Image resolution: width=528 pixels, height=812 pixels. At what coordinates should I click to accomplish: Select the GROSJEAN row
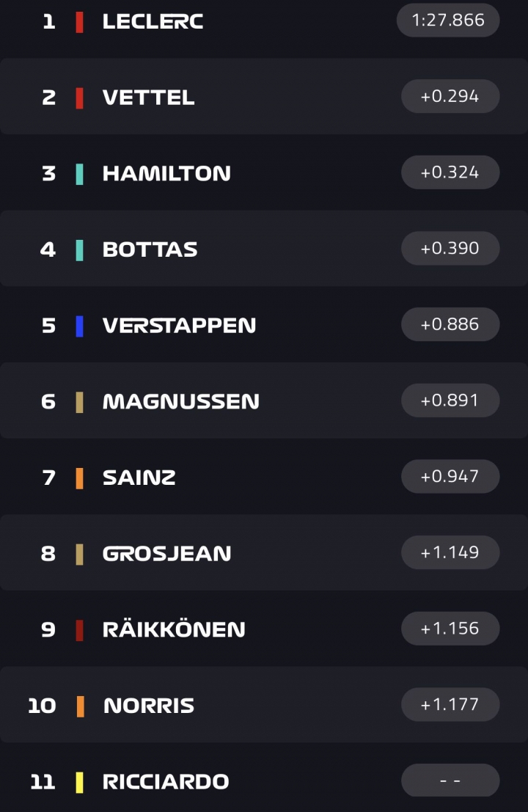coord(264,552)
